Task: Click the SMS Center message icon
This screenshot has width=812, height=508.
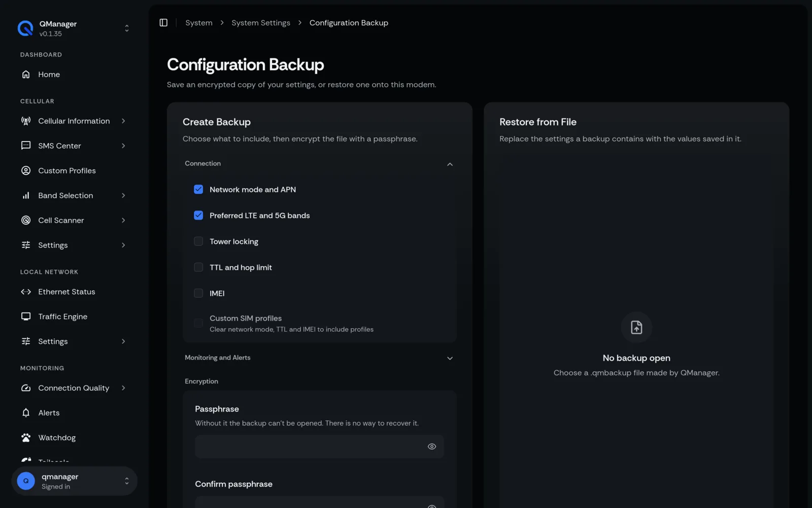Action: (x=26, y=146)
